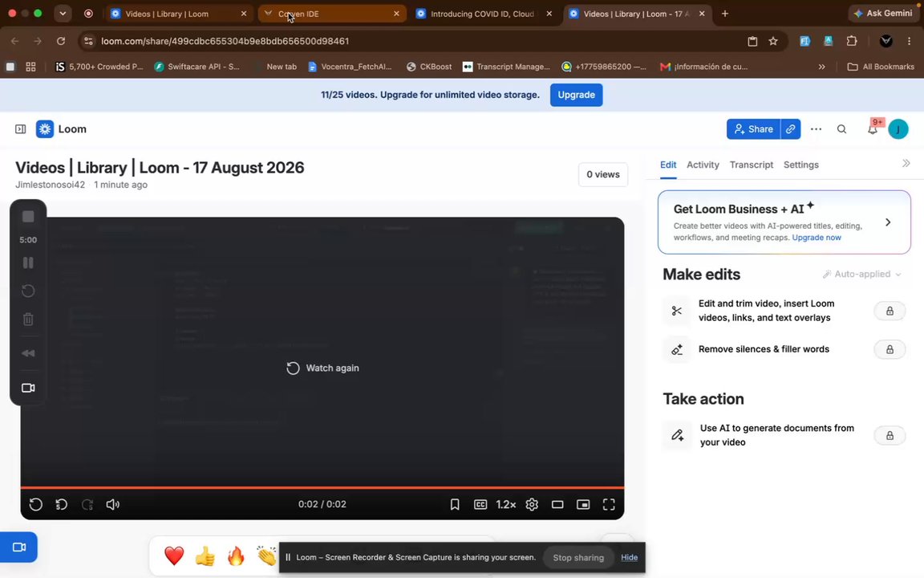Bookmark the current video moment
Screen dimensions: 924x578
point(455,504)
